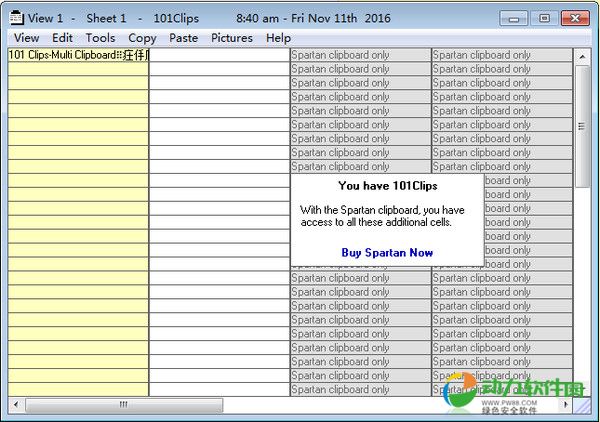Click the You have 101Clips popup heading
600x422 pixels.
[x=387, y=186]
